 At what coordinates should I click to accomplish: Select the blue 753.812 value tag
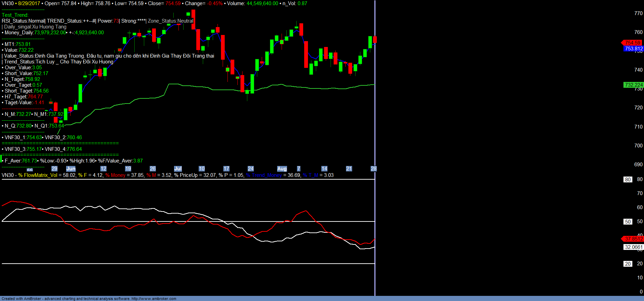(633, 49)
